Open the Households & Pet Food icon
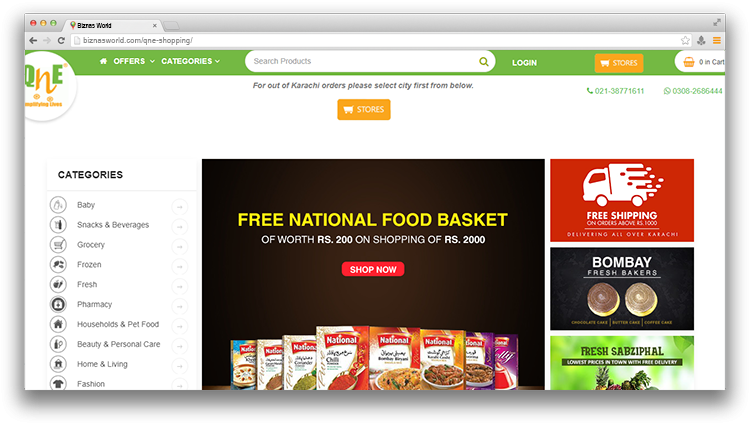Viewport: 750px width, 425px height. (x=58, y=324)
